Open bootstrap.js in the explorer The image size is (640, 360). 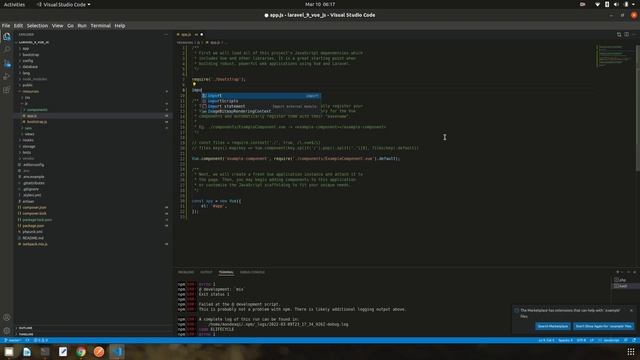point(92,122)
